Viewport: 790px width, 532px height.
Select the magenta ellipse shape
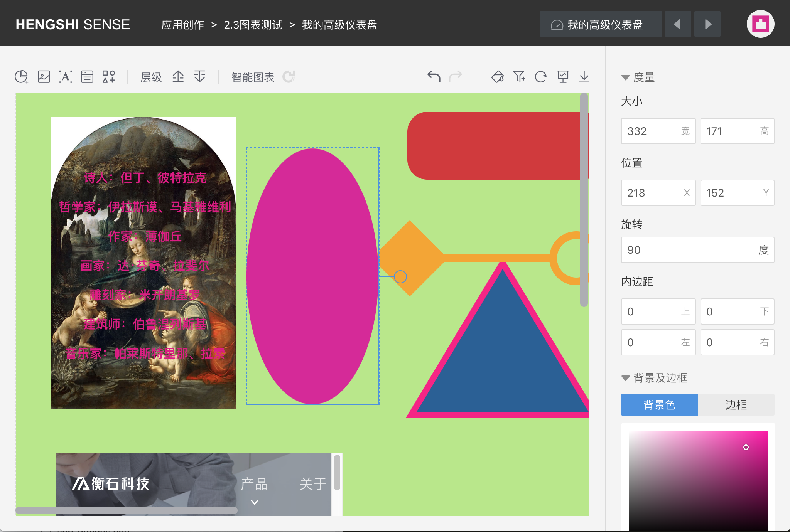[x=312, y=276]
